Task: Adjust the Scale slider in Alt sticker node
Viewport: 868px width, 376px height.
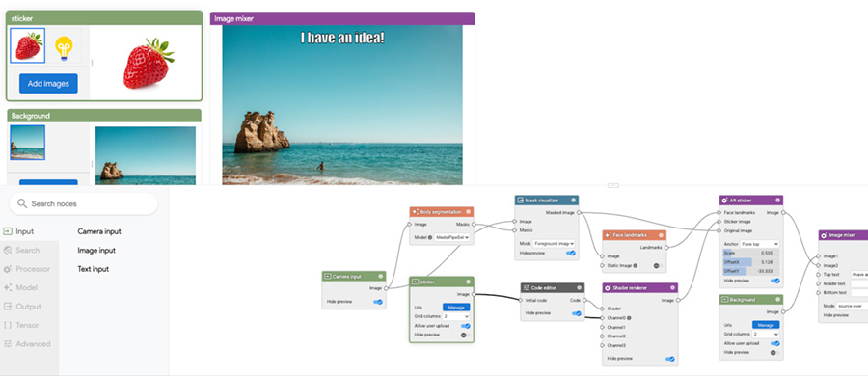Action: pos(751,253)
